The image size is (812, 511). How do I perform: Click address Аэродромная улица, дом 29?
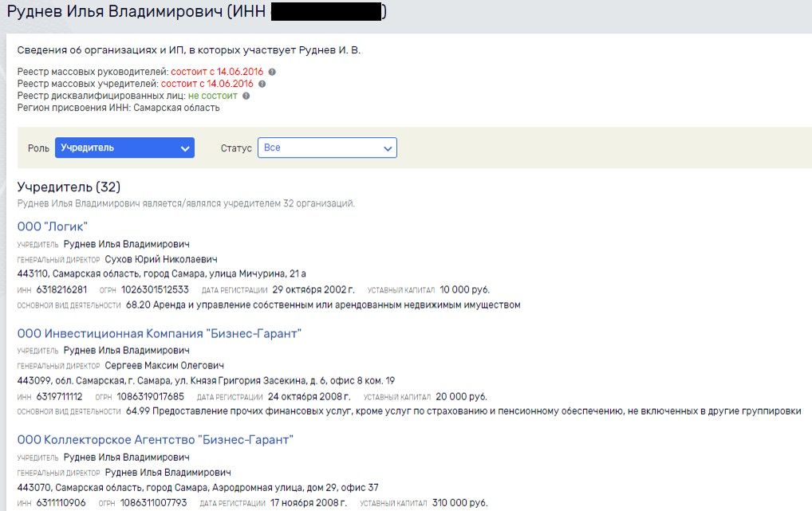tap(198, 487)
